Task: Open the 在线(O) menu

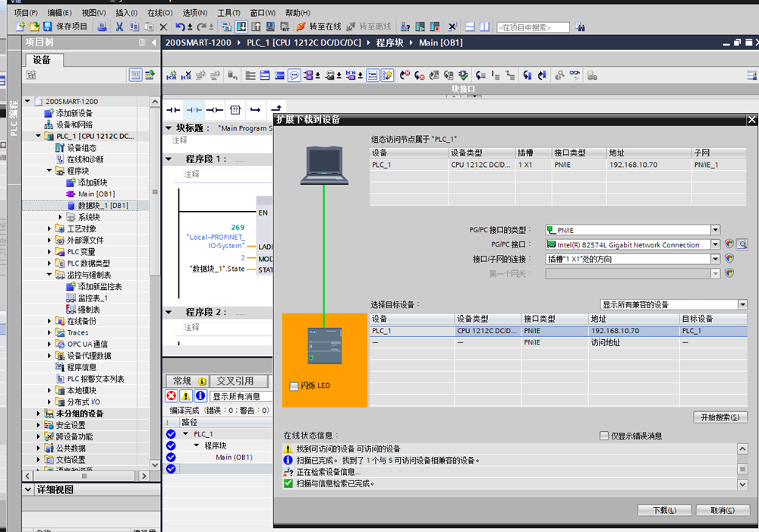Action: point(159,13)
